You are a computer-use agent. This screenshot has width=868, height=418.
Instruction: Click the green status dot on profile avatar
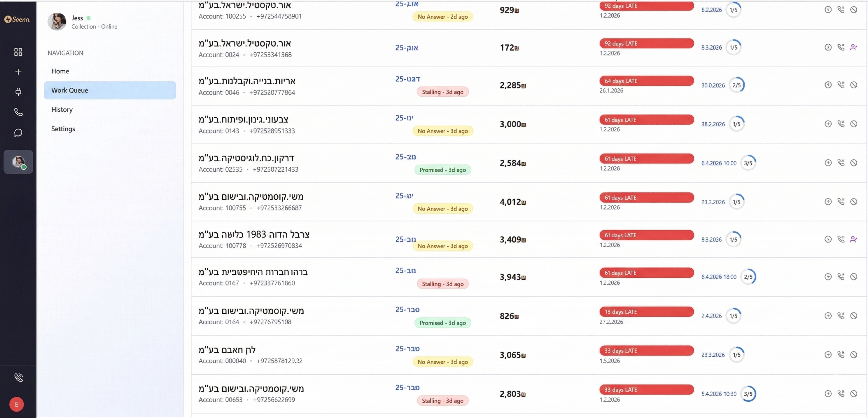pyautogui.click(x=24, y=168)
